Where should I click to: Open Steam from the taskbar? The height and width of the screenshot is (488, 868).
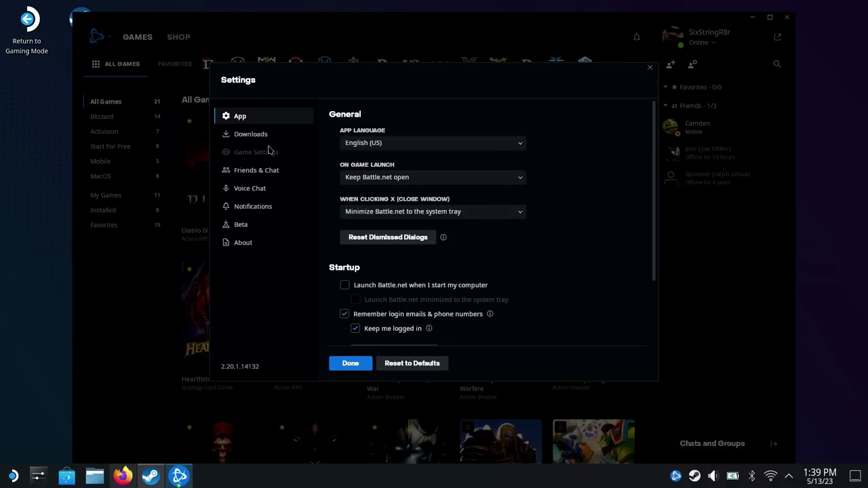pos(151,476)
